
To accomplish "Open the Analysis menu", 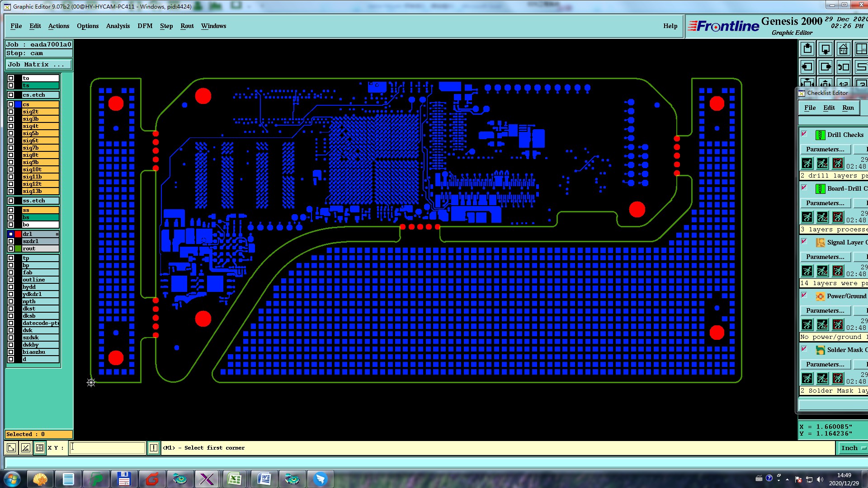I will click(118, 26).
